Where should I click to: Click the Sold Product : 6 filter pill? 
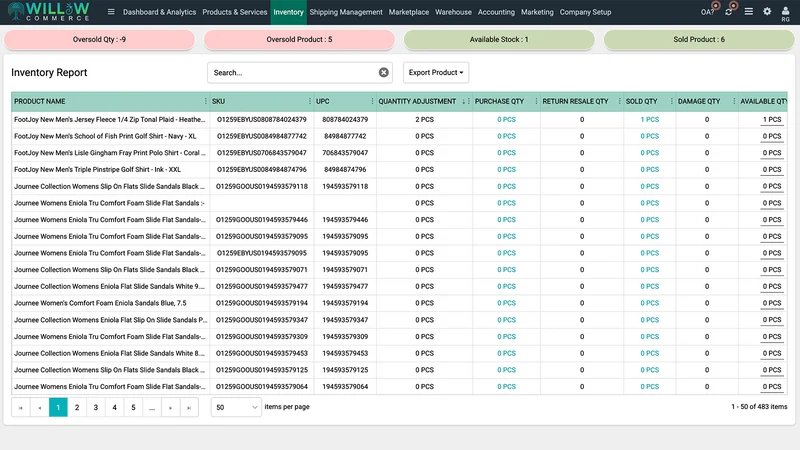click(699, 39)
